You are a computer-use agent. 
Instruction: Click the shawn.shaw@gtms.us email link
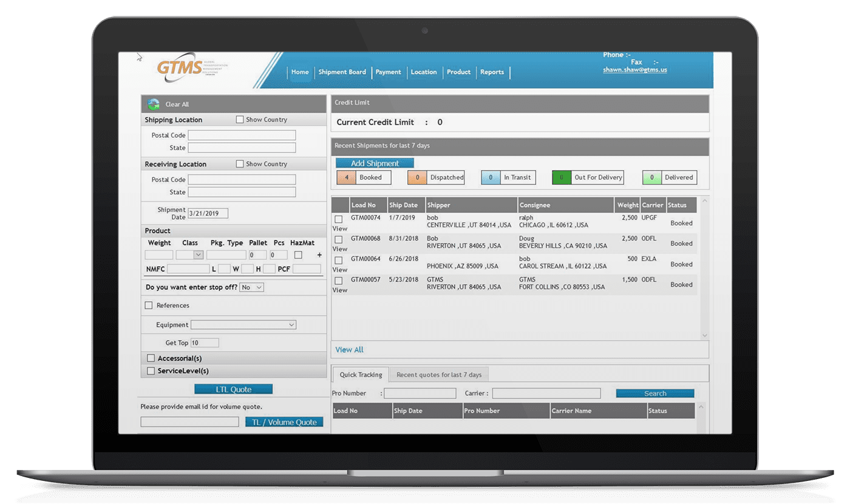pos(634,70)
